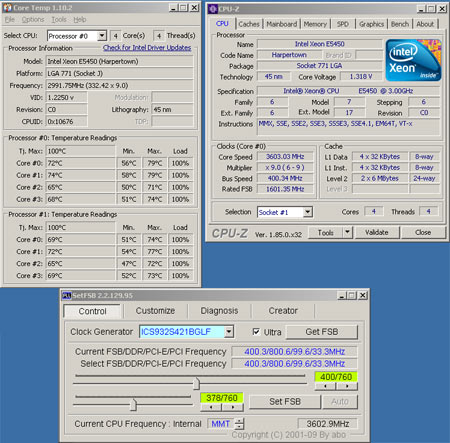Click the CPUID value 0x10676

(67, 121)
